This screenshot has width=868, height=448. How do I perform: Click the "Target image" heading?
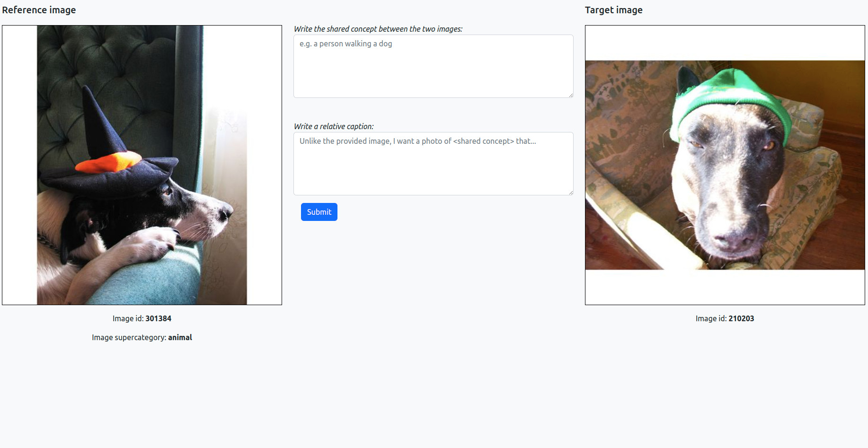pos(613,10)
